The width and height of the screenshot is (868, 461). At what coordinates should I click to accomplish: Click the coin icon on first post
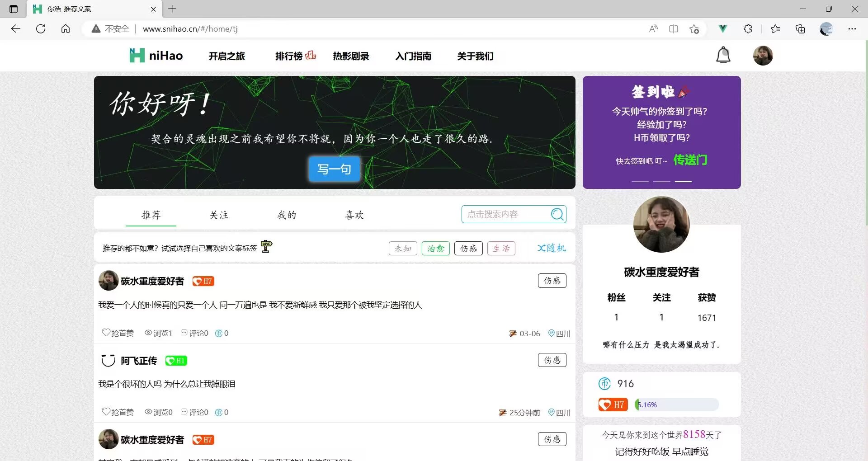click(219, 333)
